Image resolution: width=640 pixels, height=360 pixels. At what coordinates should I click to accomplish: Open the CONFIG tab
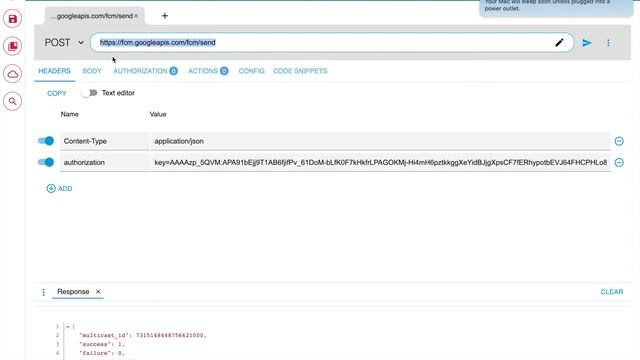[x=251, y=71]
